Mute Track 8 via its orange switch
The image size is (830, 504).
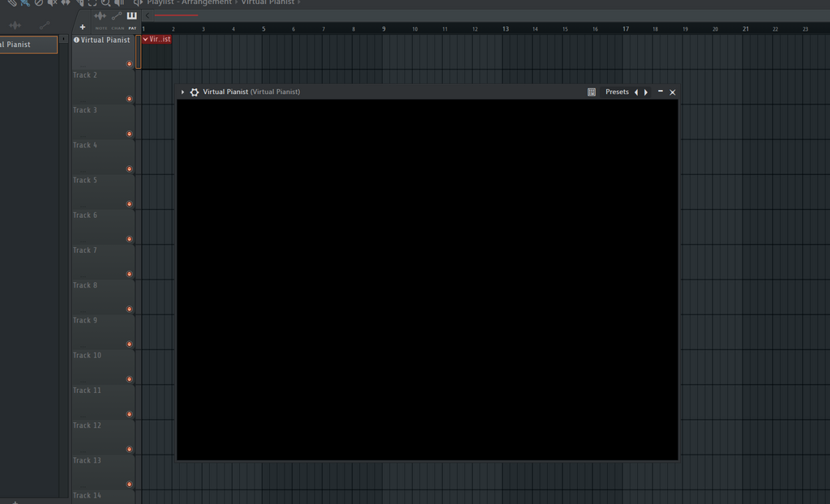coord(129,309)
